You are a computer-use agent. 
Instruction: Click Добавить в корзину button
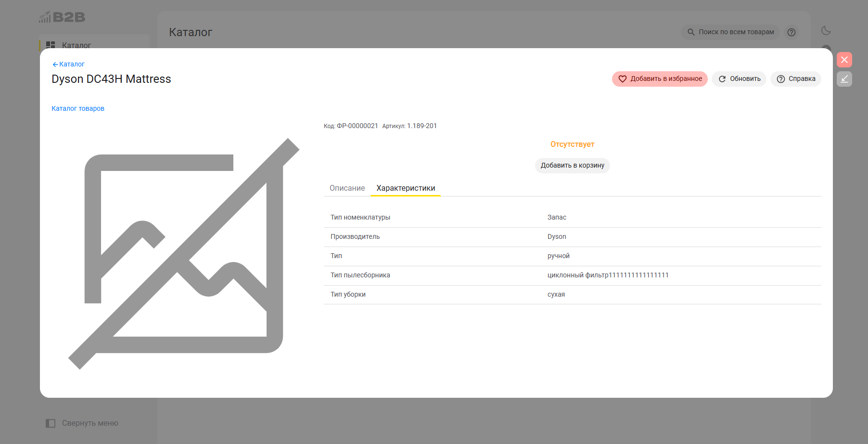coord(573,165)
